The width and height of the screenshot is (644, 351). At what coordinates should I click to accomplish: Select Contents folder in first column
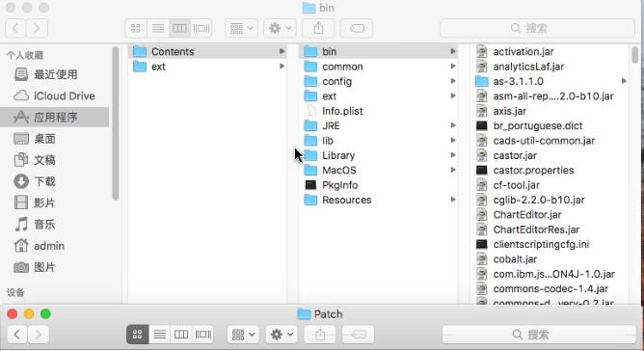coord(208,51)
